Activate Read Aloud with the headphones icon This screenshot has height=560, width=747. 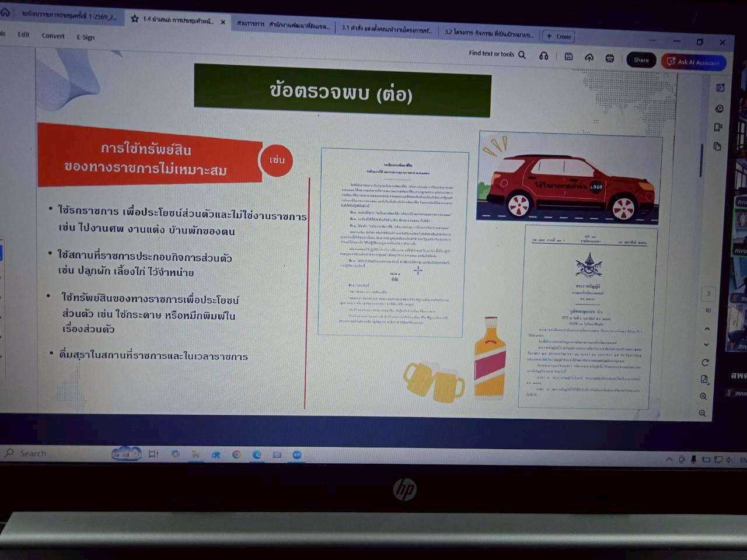pos(543,55)
